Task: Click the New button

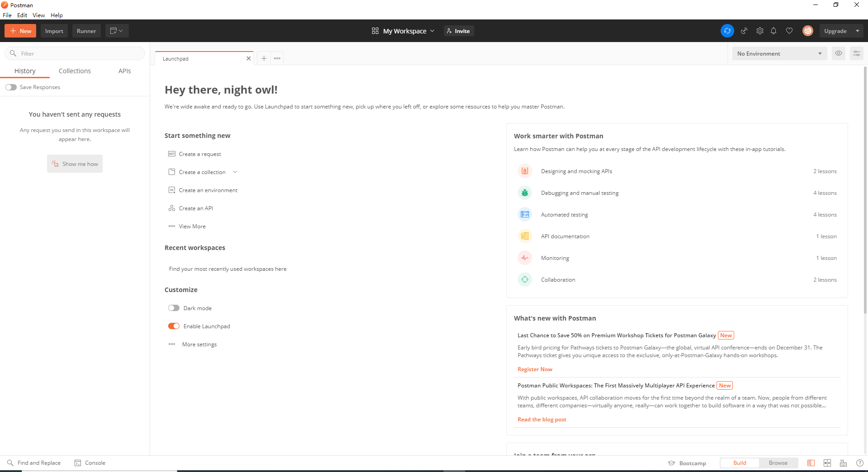Action: click(20, 31)
